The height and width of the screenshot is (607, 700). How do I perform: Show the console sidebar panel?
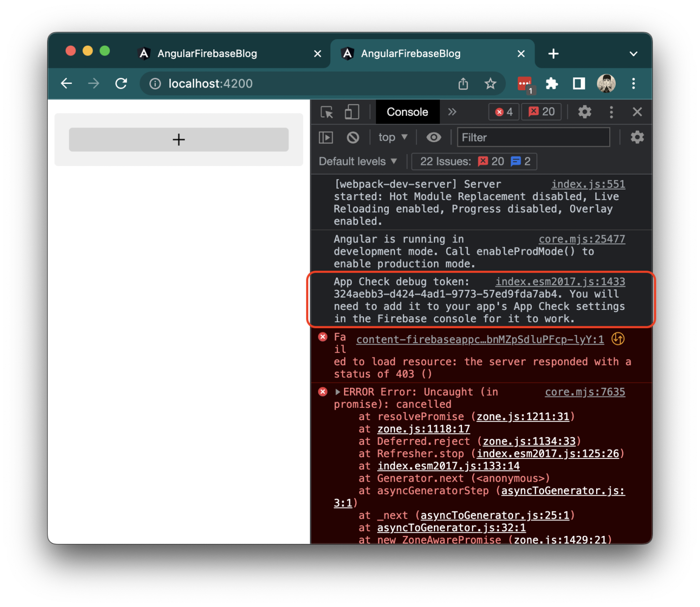[x=326, y=137]
